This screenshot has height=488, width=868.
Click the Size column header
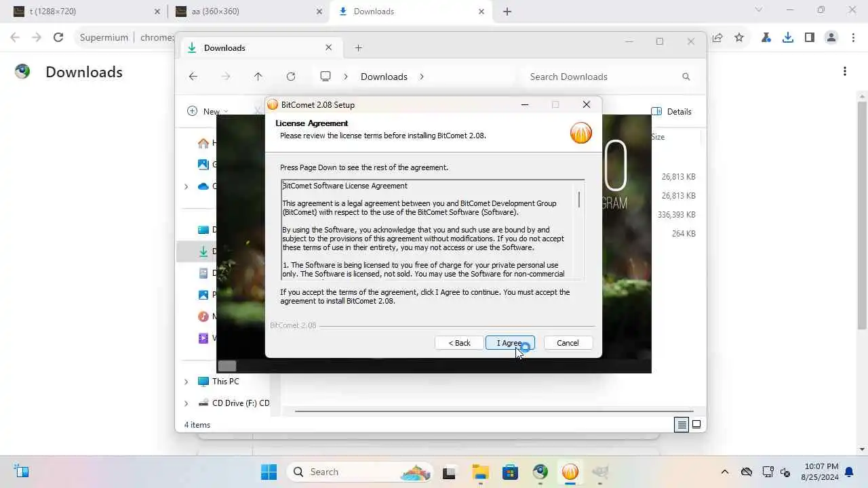(658, 137)
